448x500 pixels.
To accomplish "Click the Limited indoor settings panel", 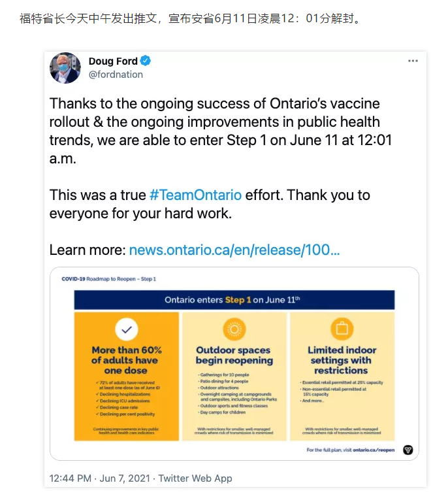I will pyautogui.click(x=342, y=376).
